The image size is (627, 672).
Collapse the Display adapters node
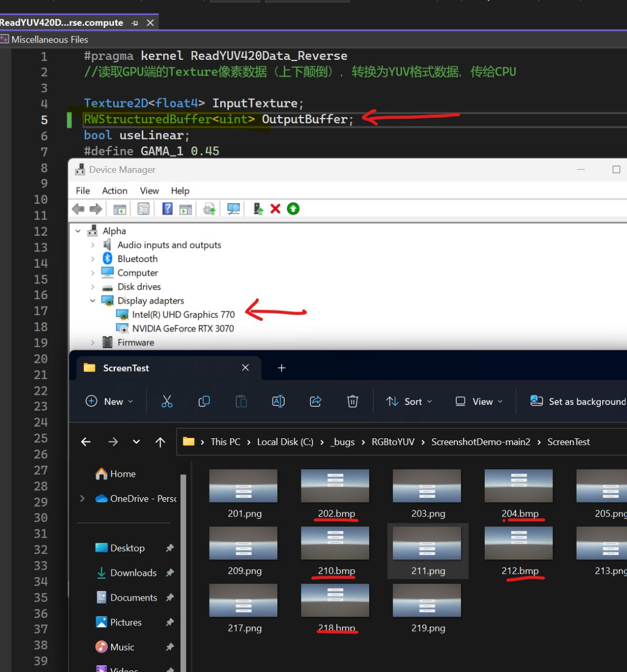(x=93, y=301)
